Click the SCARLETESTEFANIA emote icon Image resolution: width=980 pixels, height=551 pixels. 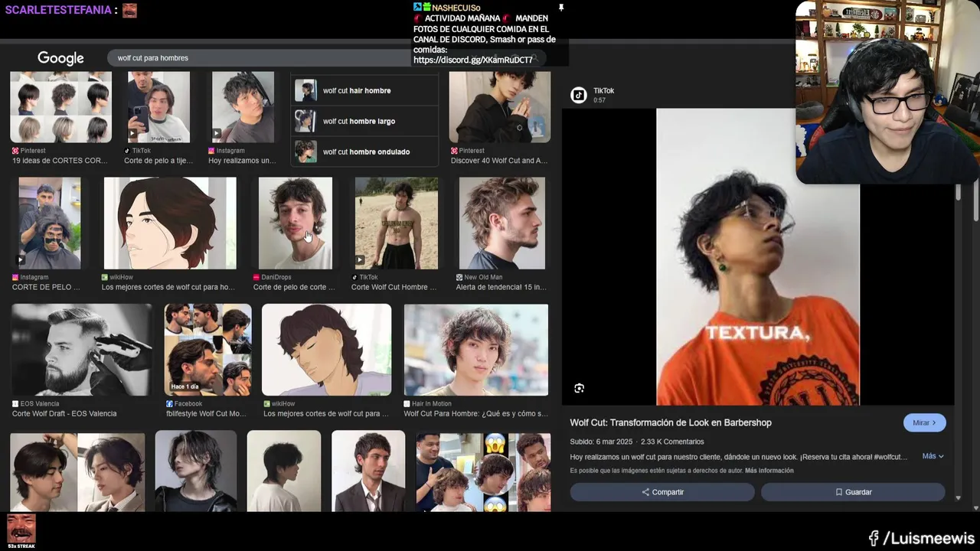pos(129,10)
